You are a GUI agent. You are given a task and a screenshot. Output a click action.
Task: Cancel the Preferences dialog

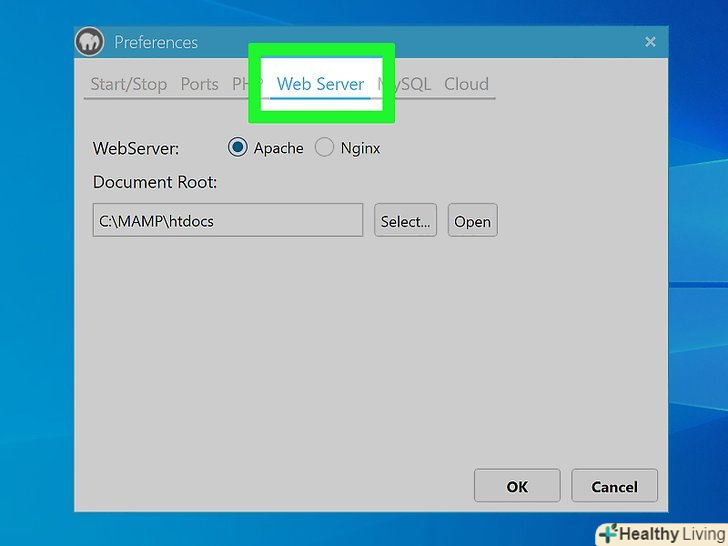614,486
